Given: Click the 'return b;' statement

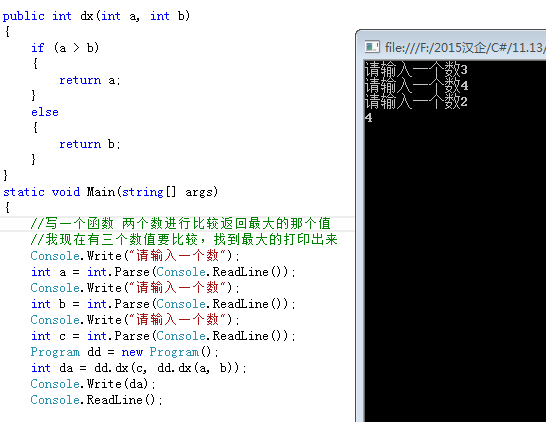Looking at the screenshot, I should coord(90,144).
